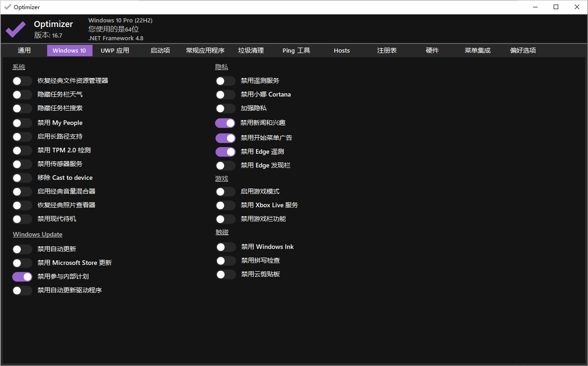Screen dimensions: 588x366
Task: Open the 硬件 tab
Action: 432,50
